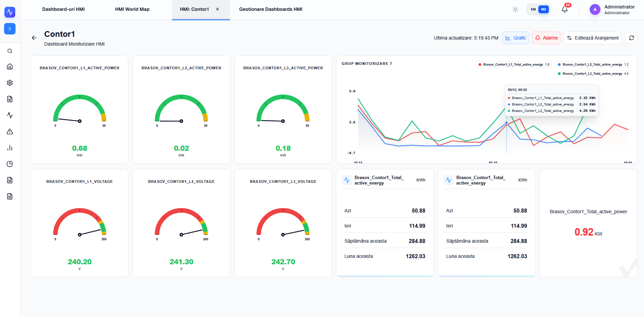Click the Brasov_Contor1_Total_active_power label
This screenshot has width=644, height=317.
point(588,212)
